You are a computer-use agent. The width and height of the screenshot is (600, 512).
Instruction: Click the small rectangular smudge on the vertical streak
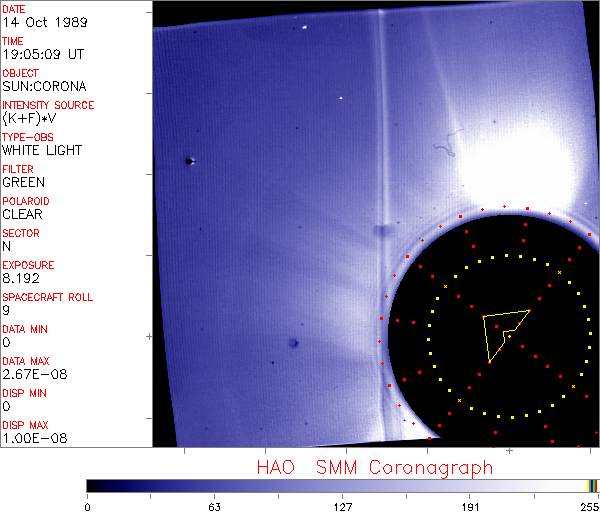[x=381, y=233]
